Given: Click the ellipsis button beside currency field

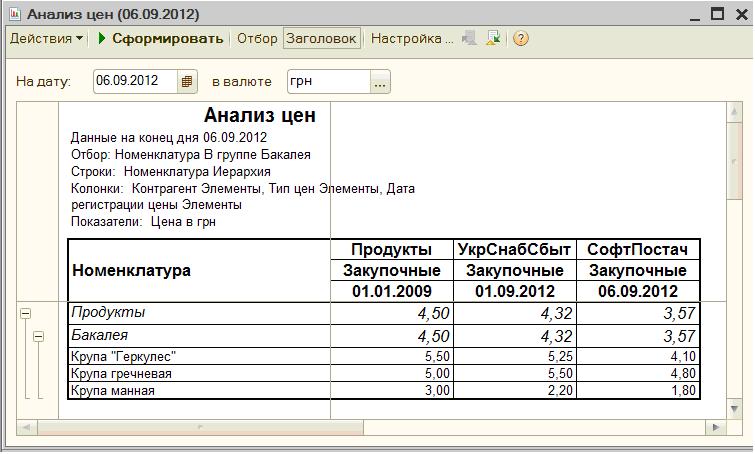Looking at the screenshot, I should point(380,81).
